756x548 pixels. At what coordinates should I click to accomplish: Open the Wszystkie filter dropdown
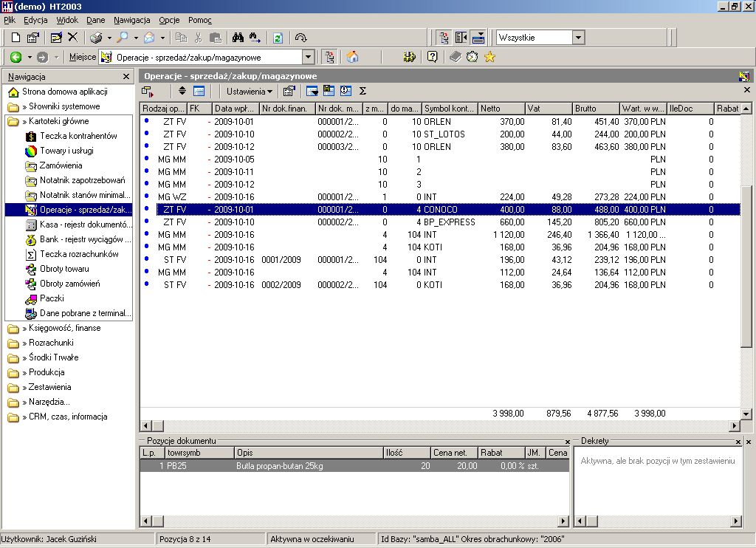coord(579,38)
